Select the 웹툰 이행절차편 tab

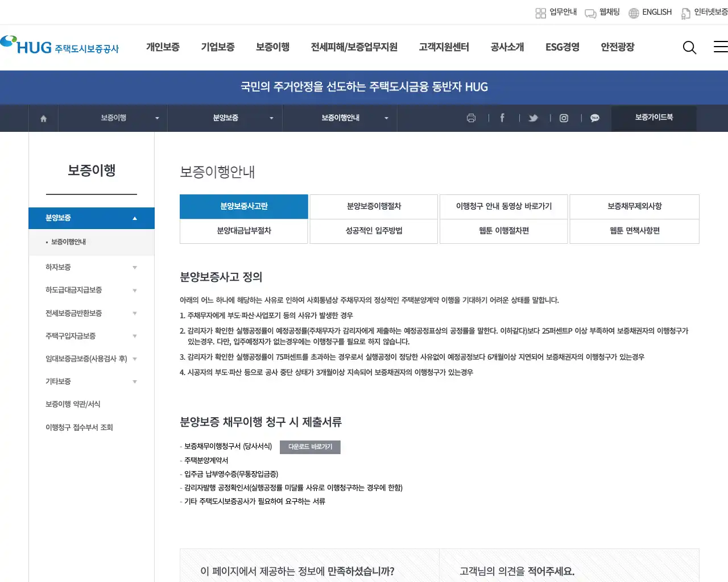[503, 231]
